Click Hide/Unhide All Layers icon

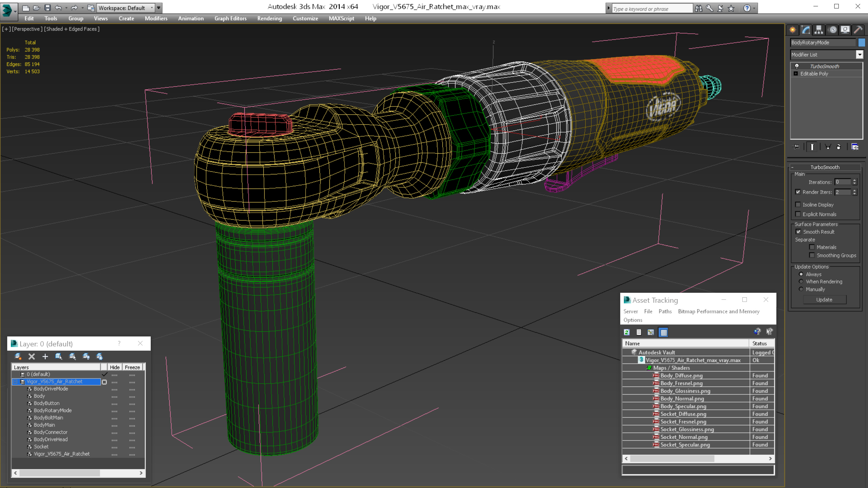[x=86, y=356]
